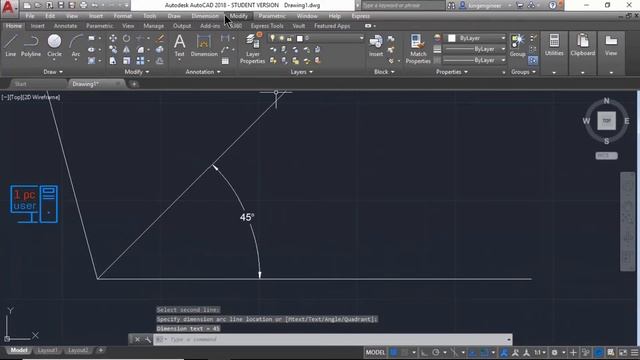Screen dimensions: 640x360
Task: Start the Array tool in Modify panel
Action: click(140, 61)
